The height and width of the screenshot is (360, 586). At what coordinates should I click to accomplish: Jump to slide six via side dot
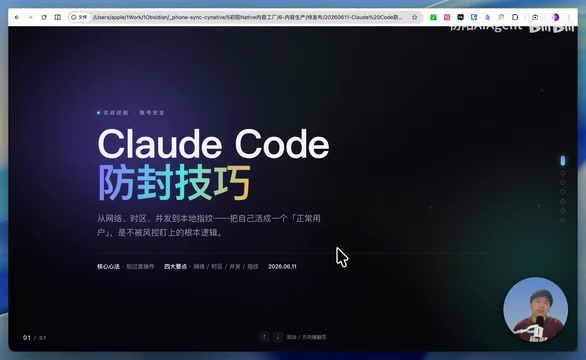[563, 210]
